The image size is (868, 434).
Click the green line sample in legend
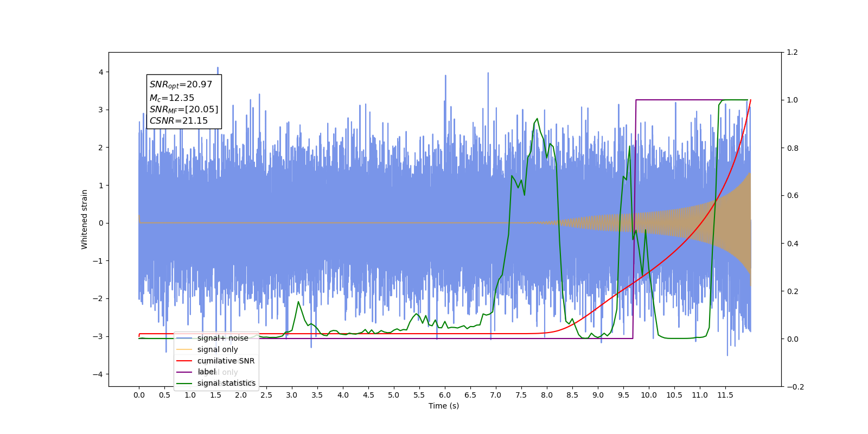[184, 383]
